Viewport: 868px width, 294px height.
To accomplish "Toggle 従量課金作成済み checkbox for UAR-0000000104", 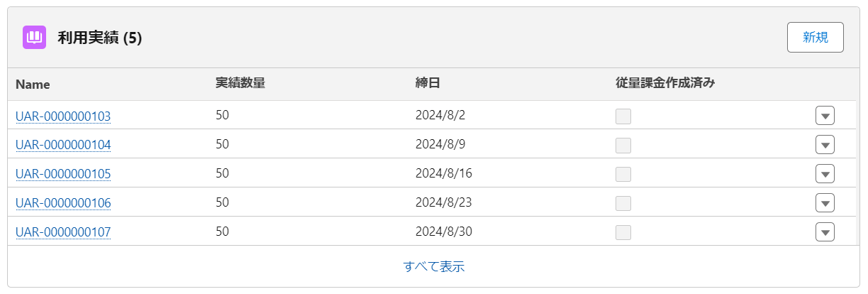I will pos(623,146).
